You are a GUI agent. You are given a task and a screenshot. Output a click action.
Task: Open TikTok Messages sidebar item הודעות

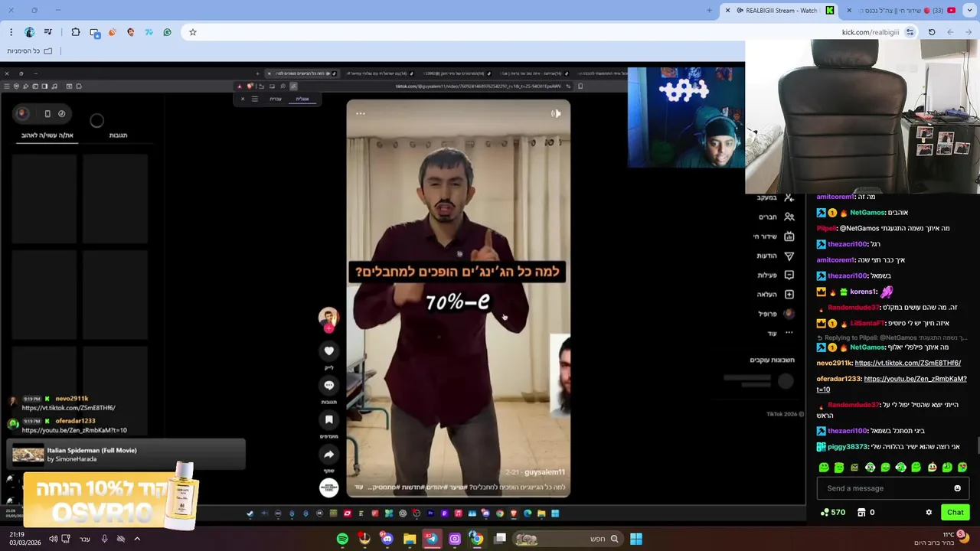click(775, 256)
